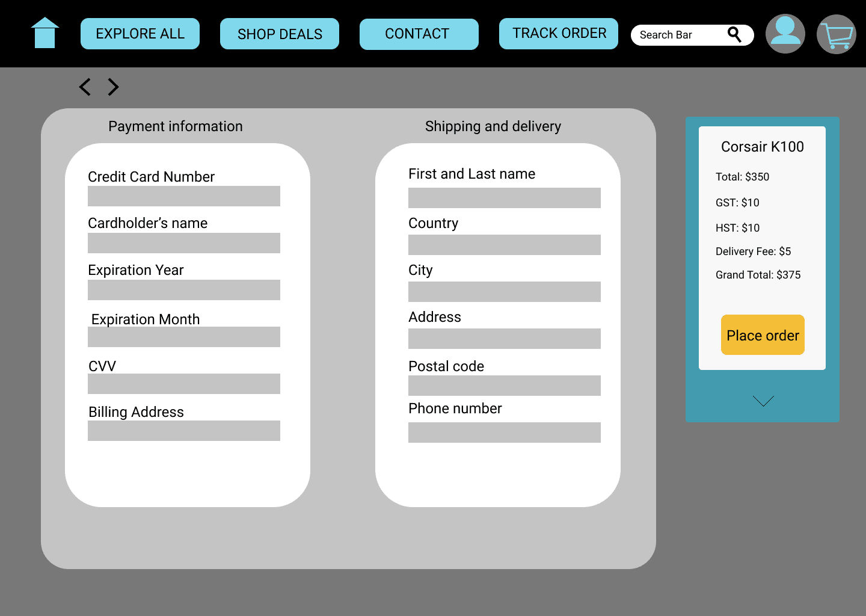Navigate back using the left arrow chevron
Screen dimensions: 866x616
(84, 87)
